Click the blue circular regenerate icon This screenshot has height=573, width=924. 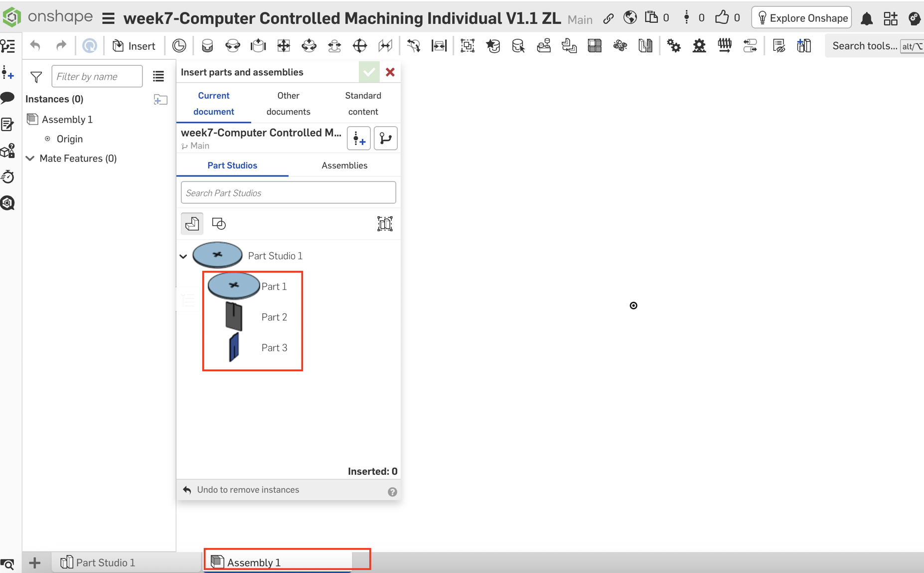pyautogui.click(x=90, y=46)
